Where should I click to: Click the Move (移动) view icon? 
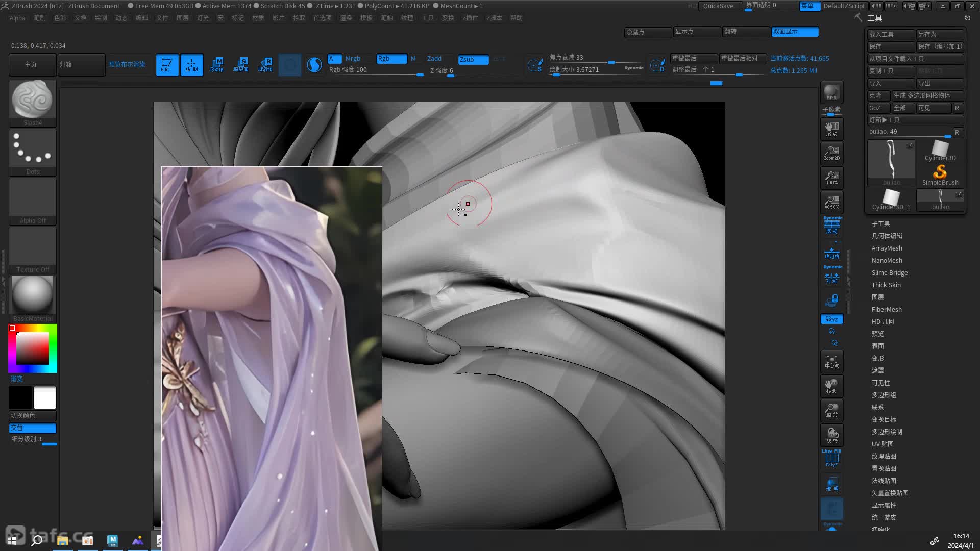831,386
